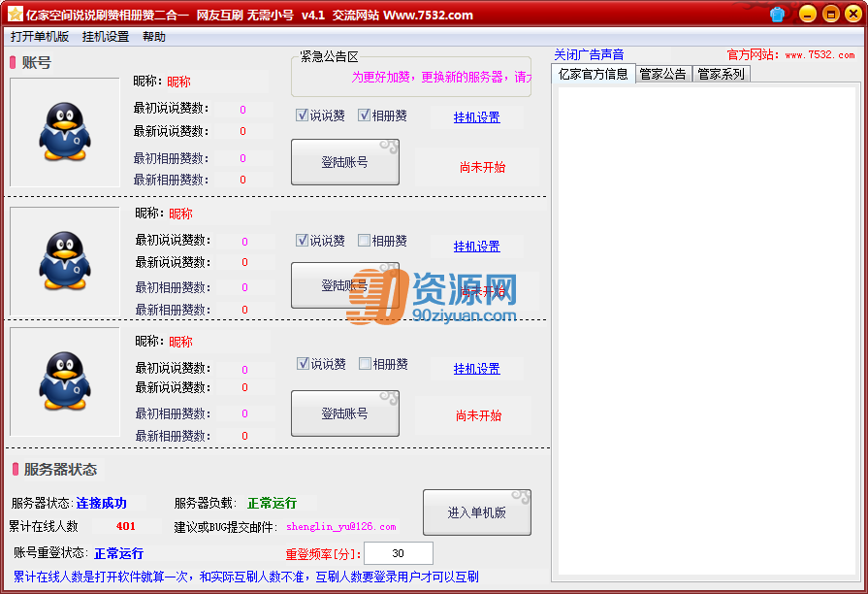The width and height of the screenshot is (868, 594).
Task: Click first account's 最初说说赞数 value
Action: point(243,110)
